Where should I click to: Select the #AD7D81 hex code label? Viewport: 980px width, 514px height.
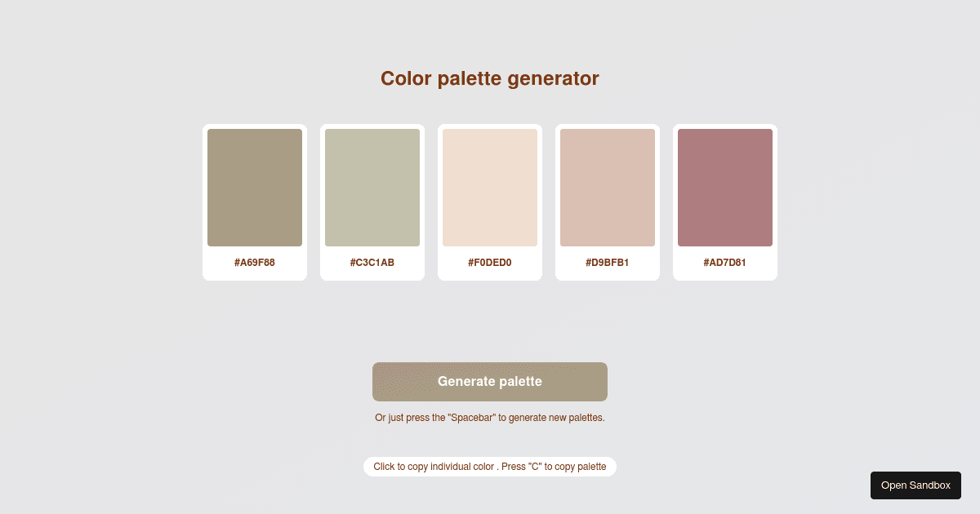point(724,262)
